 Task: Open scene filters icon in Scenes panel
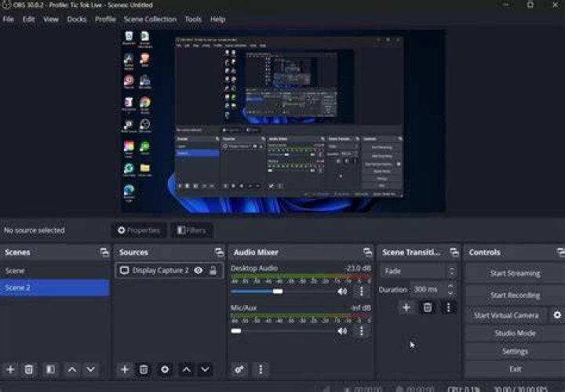click(50, 369)
